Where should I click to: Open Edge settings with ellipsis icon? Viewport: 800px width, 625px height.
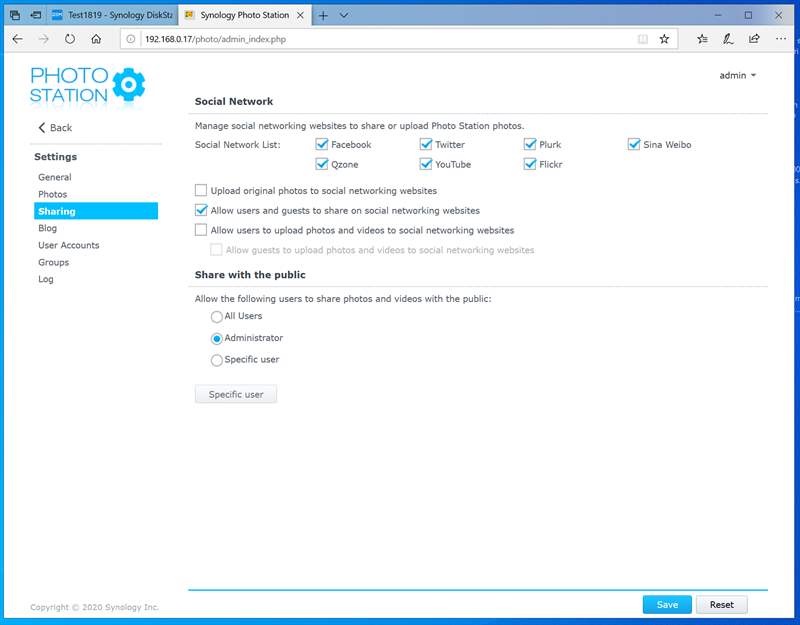click(x=782, y=38)
